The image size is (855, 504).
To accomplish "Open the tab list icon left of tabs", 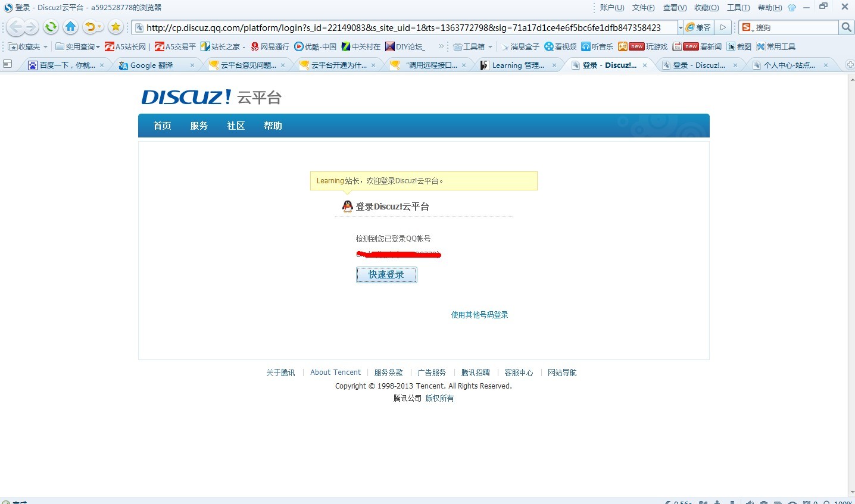I will pos(8,64).
